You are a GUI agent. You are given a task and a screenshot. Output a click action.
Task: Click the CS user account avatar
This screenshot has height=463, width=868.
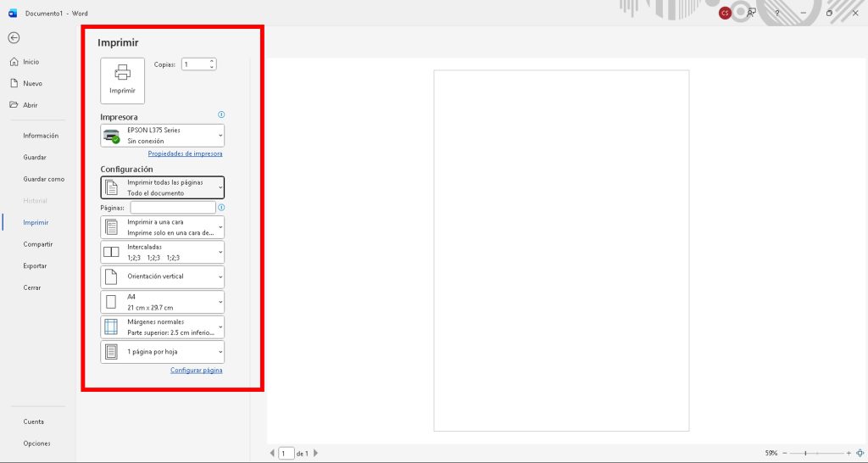[725, 13]
